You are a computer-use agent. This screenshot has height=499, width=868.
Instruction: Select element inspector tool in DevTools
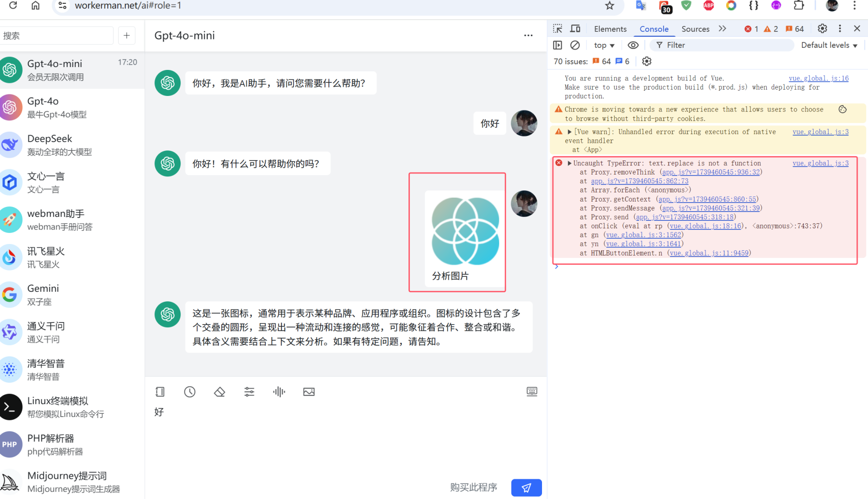click(x=558, y=28)
